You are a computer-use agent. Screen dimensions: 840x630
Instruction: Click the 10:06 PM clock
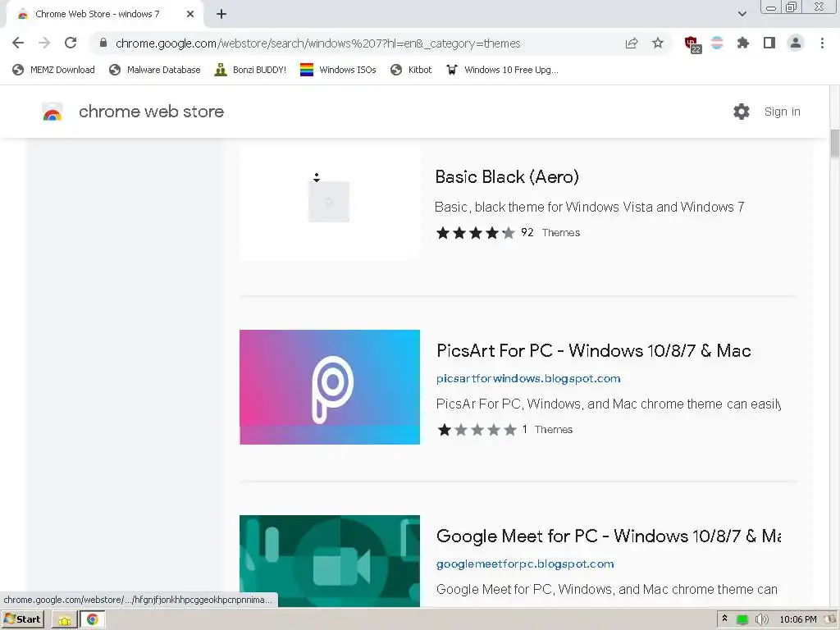pos(797,620)
